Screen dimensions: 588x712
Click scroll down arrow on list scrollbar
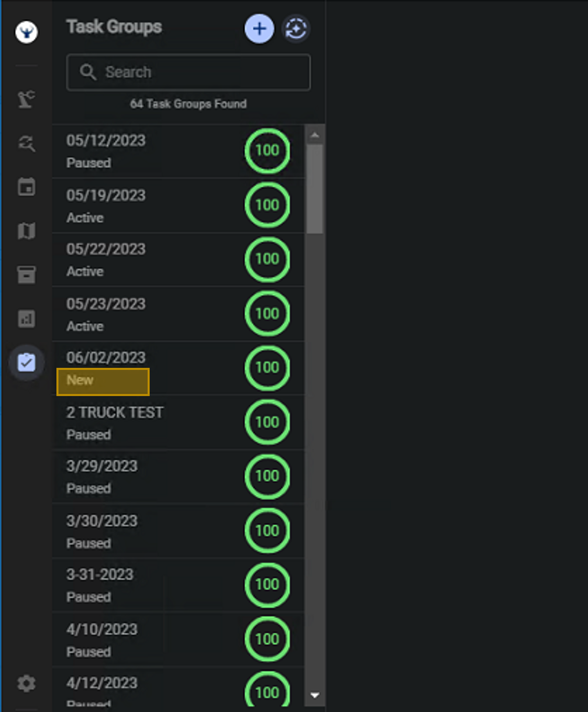pos(314,695)
